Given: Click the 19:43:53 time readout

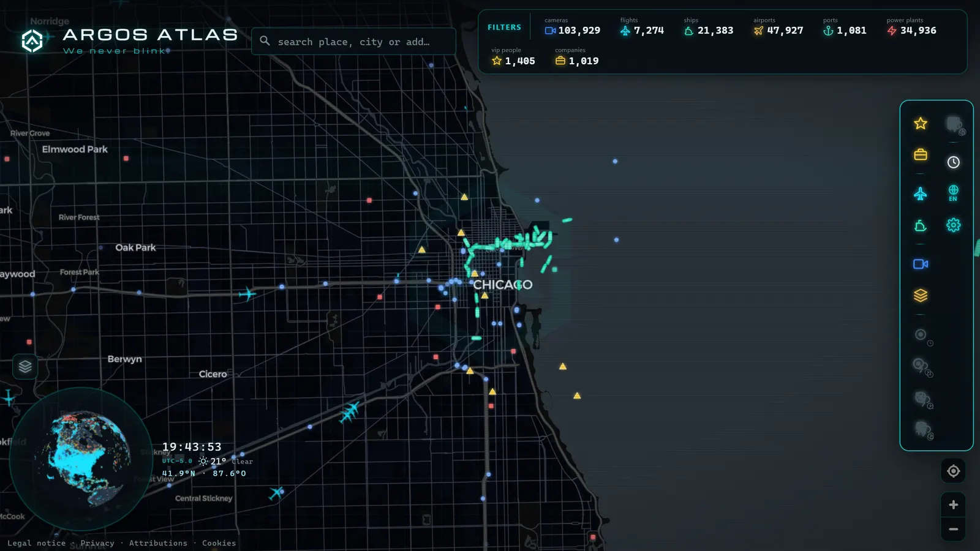Looking at the screenshot, I should click(192, 447).
